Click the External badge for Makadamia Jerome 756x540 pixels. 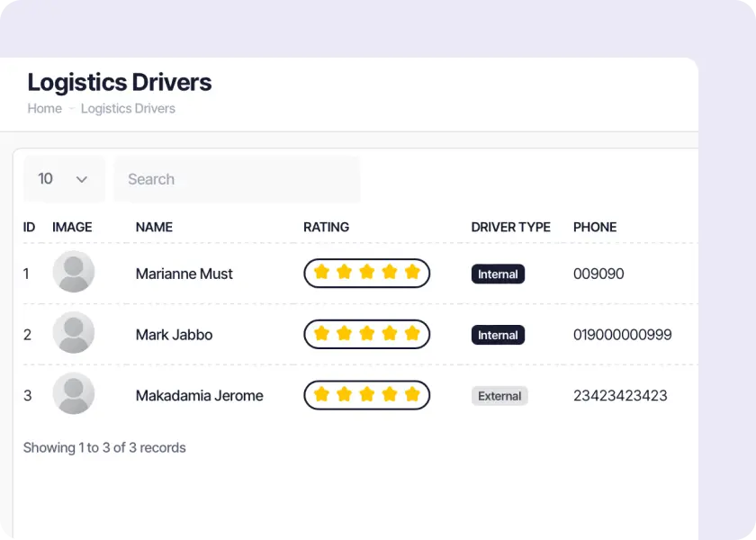click(499, 396)
